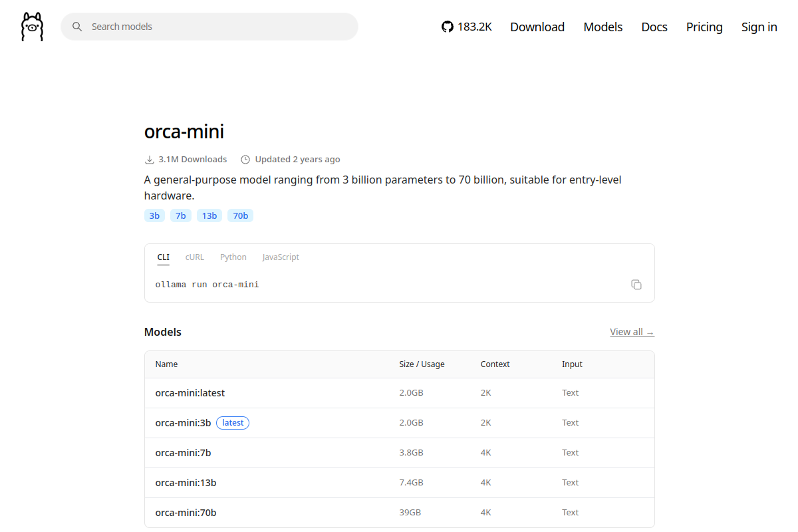This screenshot has height=532, width=798.
Task: Open the orca-mini:7b model
Action: pyautogui.click(x=183, y=453)
